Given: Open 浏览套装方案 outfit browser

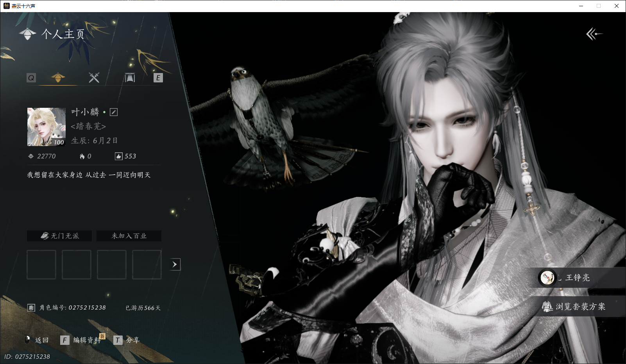Looking at the screenshot, I should coord(578,307).
